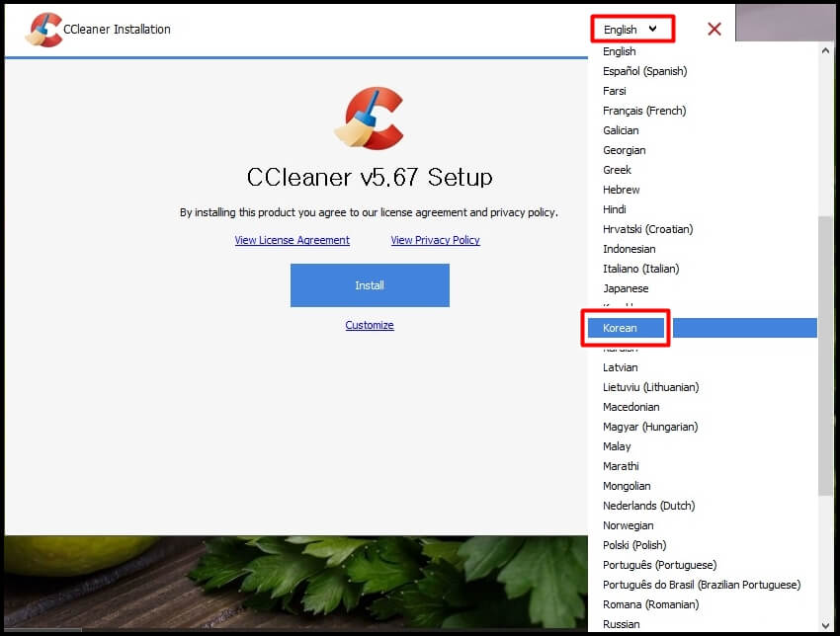
Task: Select Farsi in the language list
Action: 703,91
